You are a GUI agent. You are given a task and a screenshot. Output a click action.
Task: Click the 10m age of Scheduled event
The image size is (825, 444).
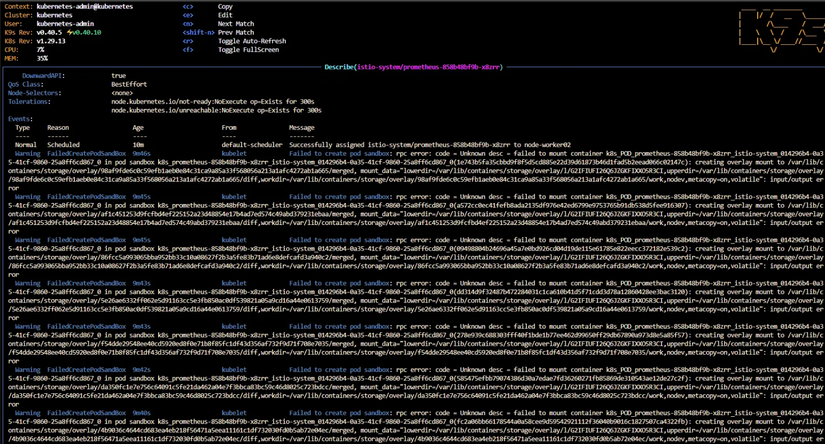pyautogui.click(x=138, y=145)
